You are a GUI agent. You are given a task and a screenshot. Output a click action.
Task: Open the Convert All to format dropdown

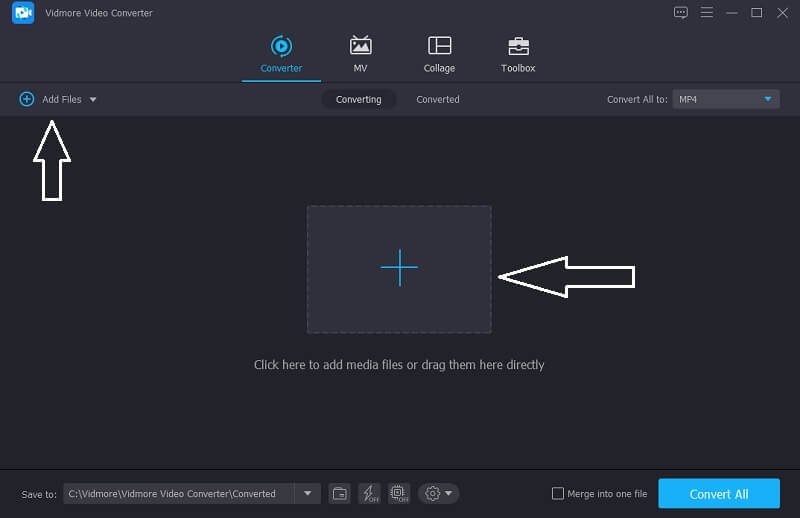pyautogui.click(x=726, y=99)
